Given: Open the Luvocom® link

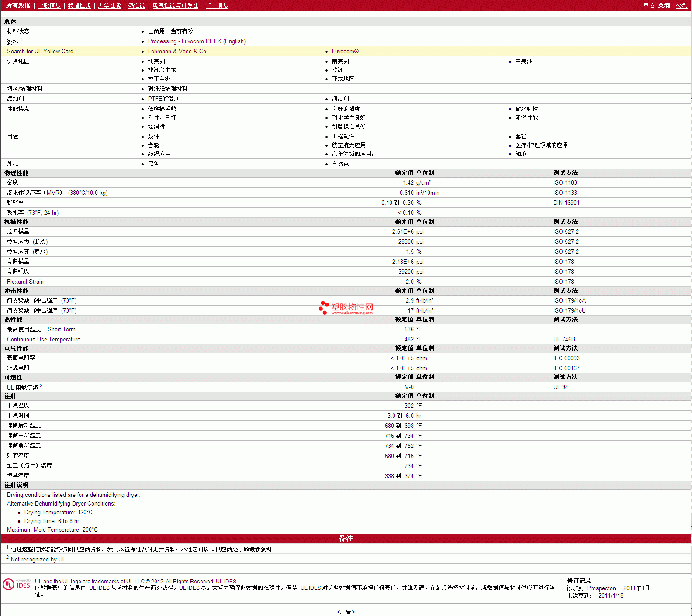Looking at the screenshot, I should tap(345, 51).
